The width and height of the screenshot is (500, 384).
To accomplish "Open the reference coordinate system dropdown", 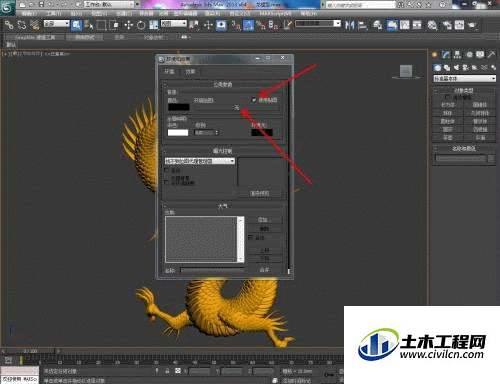I will click(x=174, y=24).
